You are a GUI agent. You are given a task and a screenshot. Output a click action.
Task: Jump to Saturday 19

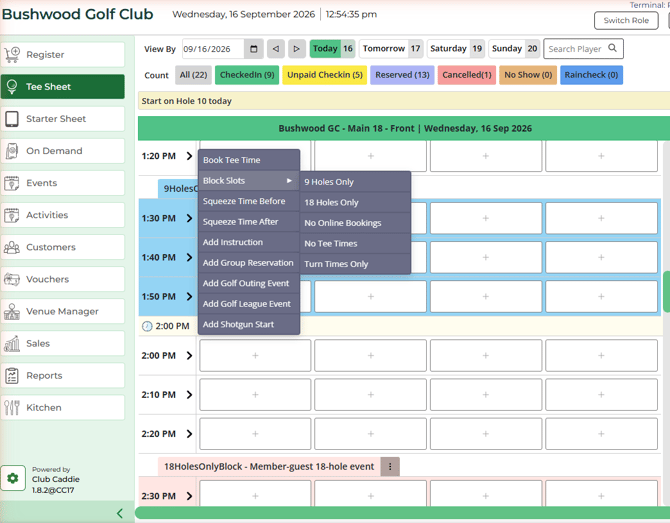(456, 48)
